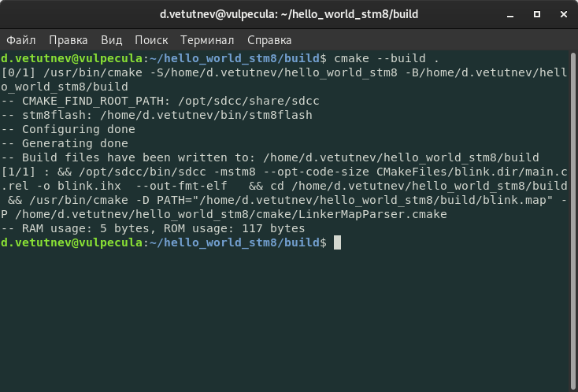Click the LinkerMapParser.cmake path text

(x=232, y=214)
